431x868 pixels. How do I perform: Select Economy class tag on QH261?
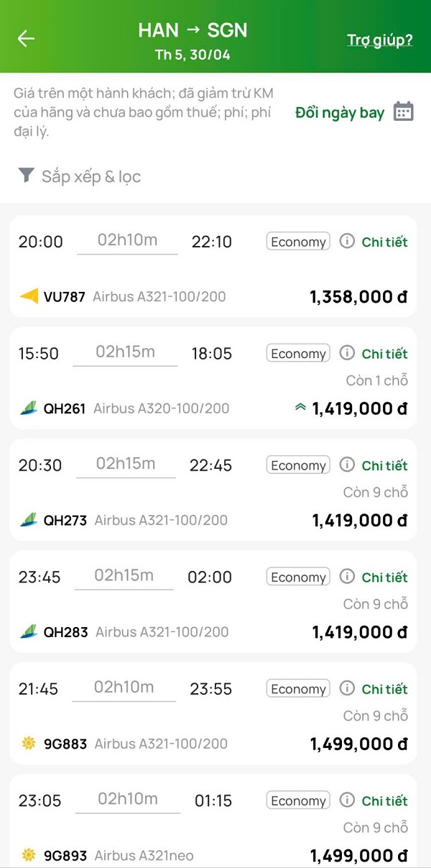(x=298, y=354)
